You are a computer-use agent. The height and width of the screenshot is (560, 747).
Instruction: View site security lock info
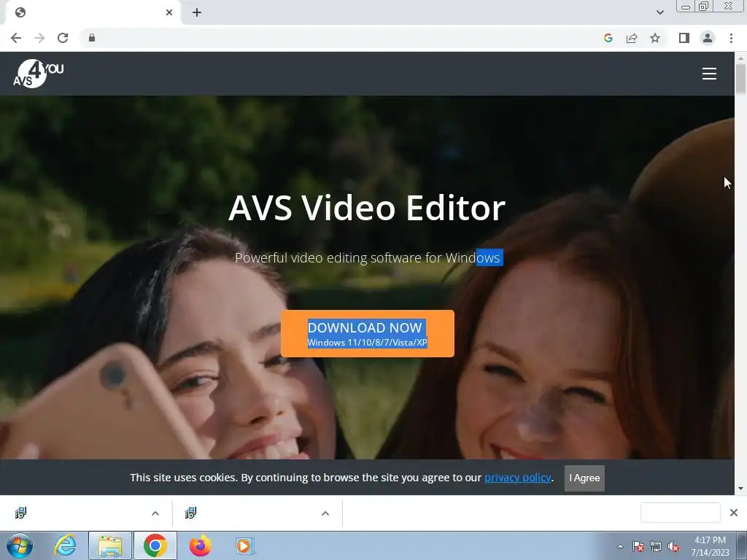coord(92,38)
